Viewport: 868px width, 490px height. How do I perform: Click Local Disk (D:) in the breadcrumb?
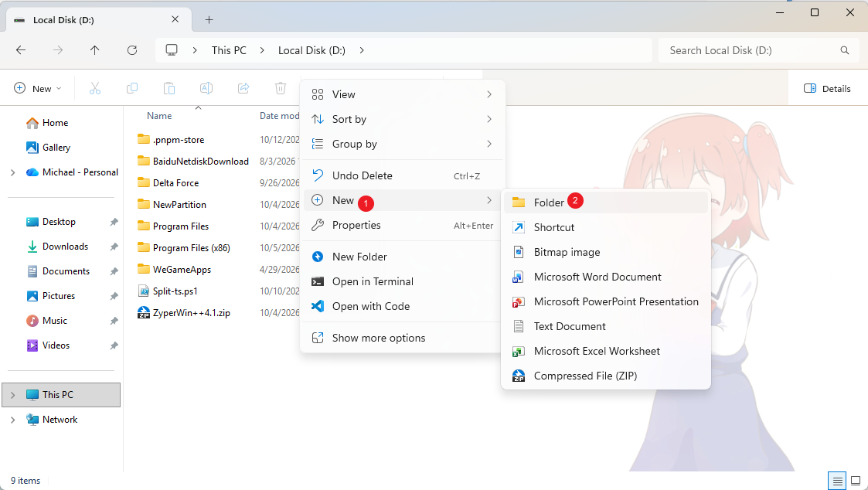pos(311,50)
